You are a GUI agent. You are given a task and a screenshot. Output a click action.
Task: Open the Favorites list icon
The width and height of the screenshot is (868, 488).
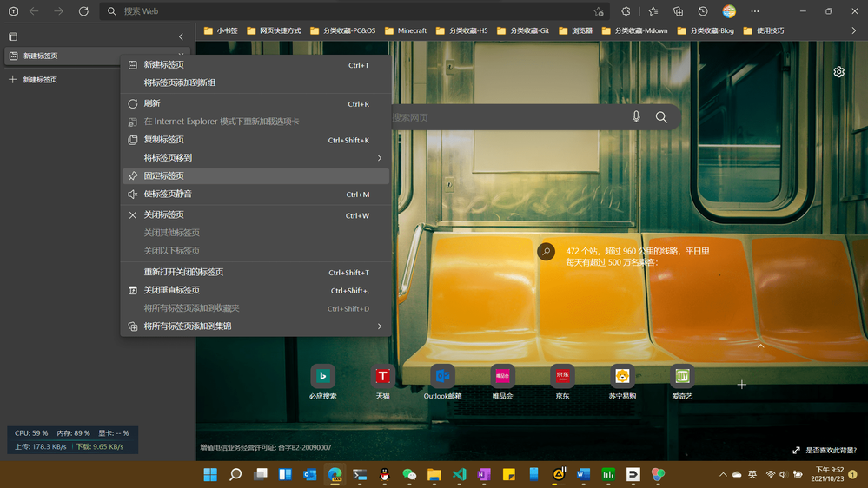pyautogui.click(x=653, y=11)
